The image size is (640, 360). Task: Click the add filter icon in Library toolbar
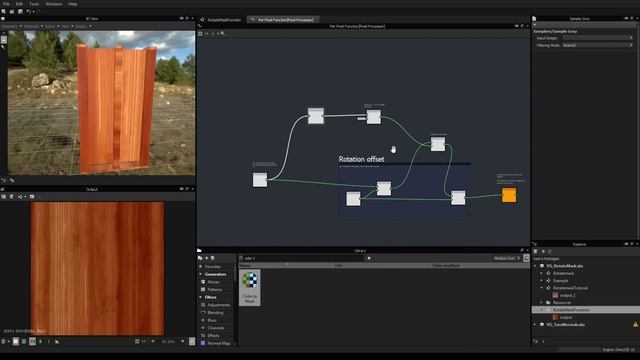[207, 258]
